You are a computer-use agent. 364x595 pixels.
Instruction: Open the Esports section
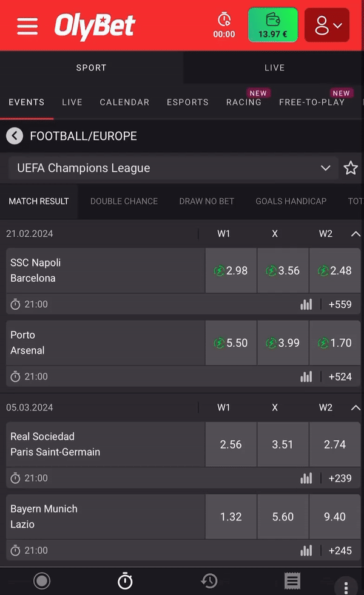(x=187, y=102)
